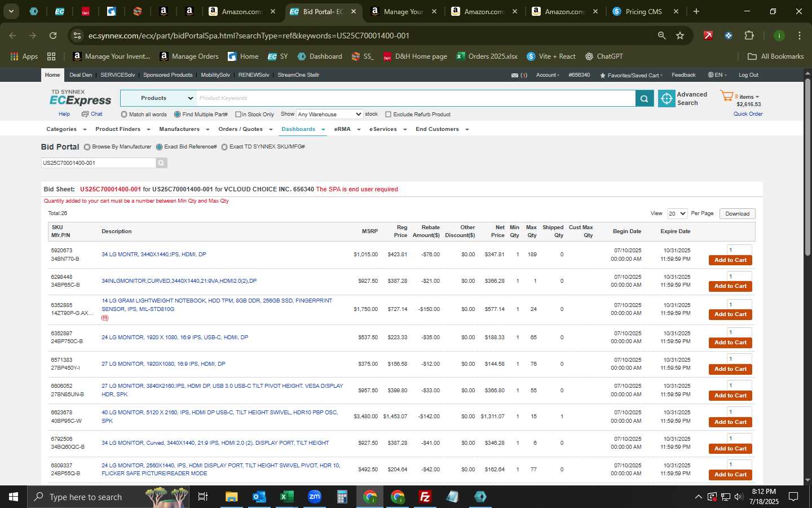Open the Manage Orders bookmark

click(x=189, y=56)
